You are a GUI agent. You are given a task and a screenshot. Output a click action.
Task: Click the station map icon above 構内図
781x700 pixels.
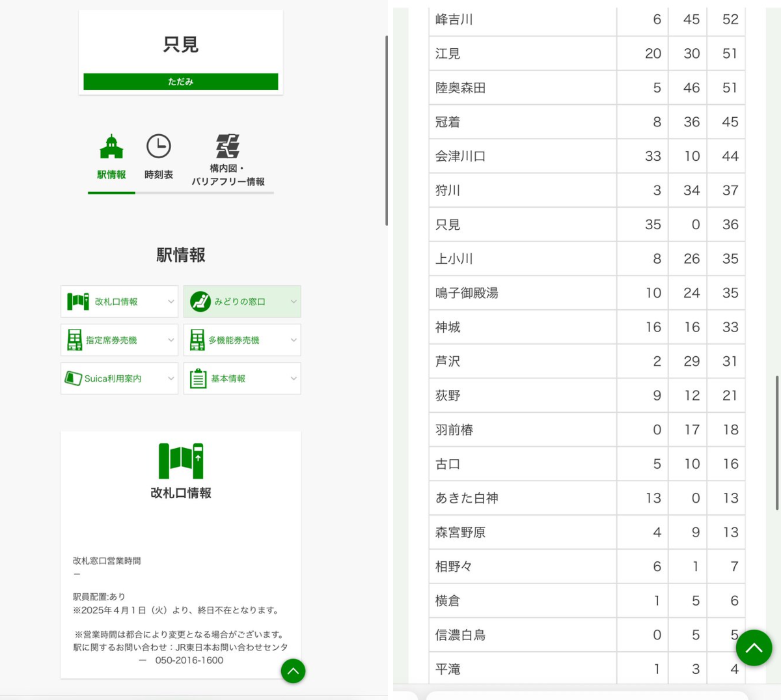click(228, 146)
